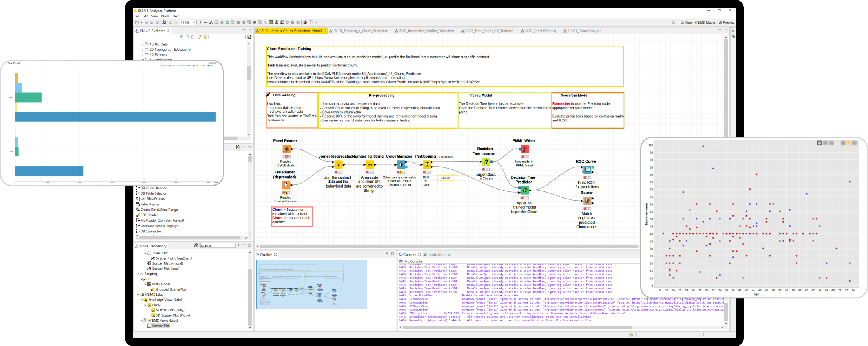Switch to 01_Training_a_Churn_Predictor tab
Screen dimensions: 868x346
(358, 31)
